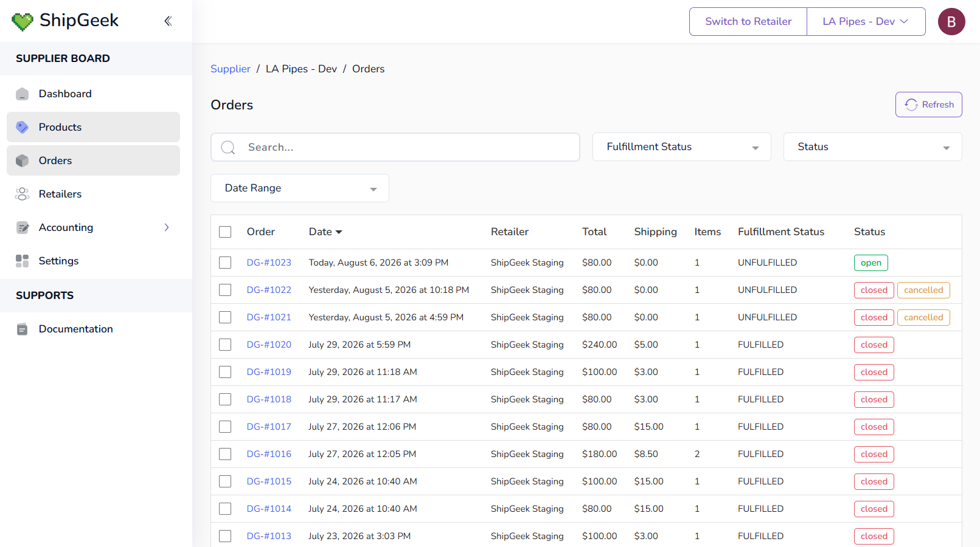This screenshot has width=980, height=547.
Task: Click cancelled badge on order DG-#1022
Action: tap(923, 290)
